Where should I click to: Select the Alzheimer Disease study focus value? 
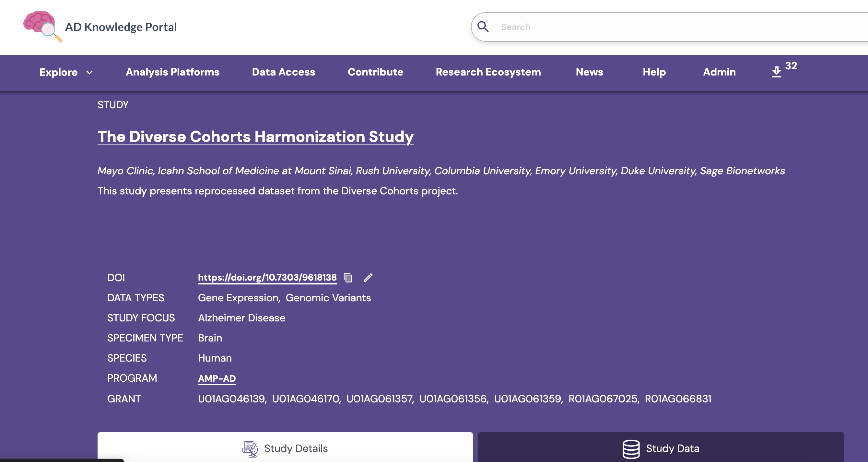point(241,318)
